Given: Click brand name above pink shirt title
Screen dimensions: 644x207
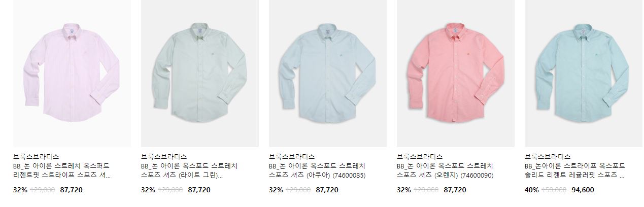Looking at the screenshot, I should [36, 157].
